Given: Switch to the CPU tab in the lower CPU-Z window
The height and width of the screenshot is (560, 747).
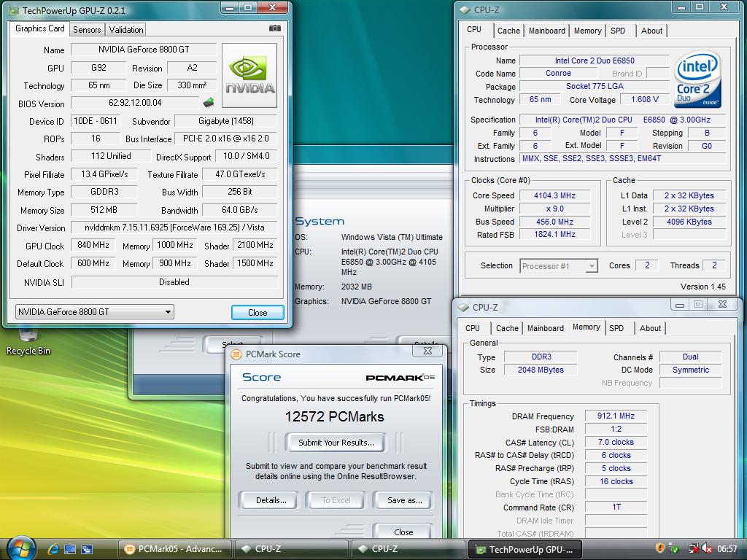Looking at the screenshot, I should 473,328.
